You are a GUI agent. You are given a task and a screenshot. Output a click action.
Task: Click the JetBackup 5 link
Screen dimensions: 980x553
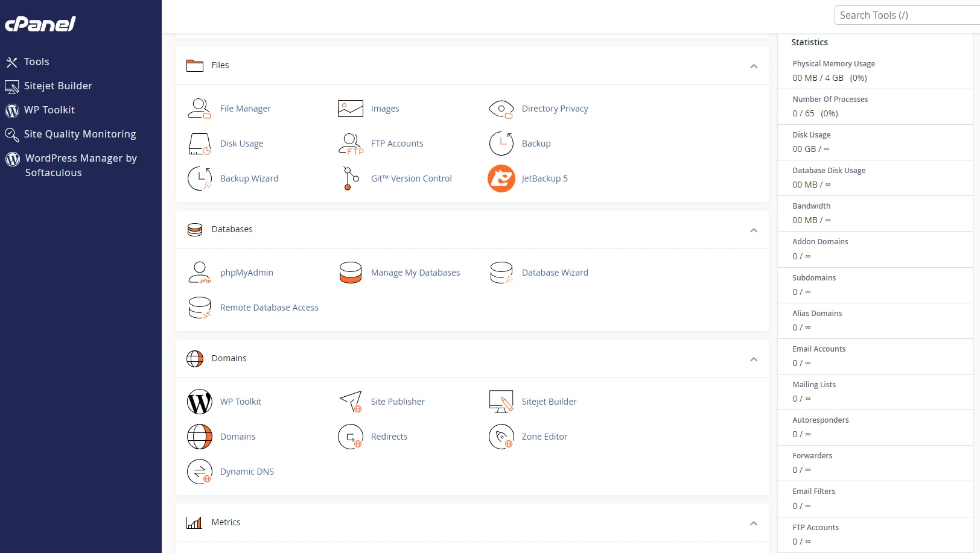click(x=544, y=179)
